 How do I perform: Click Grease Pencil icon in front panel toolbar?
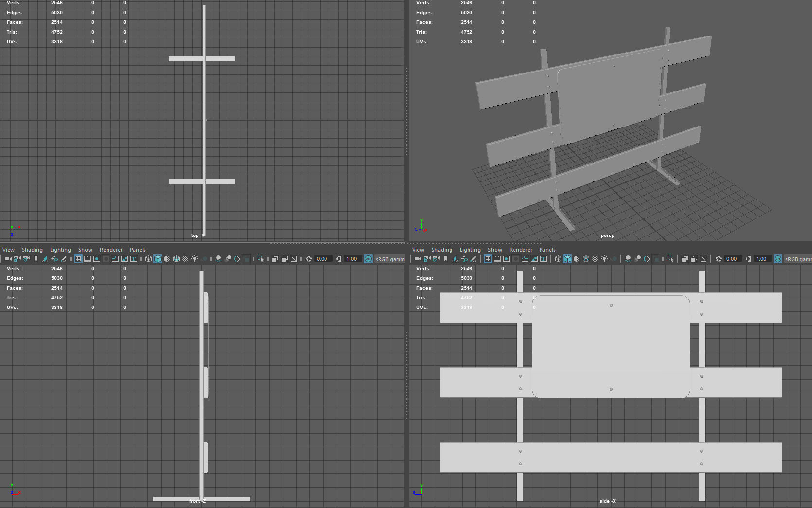pyautogui.click(x=64, y=259)
